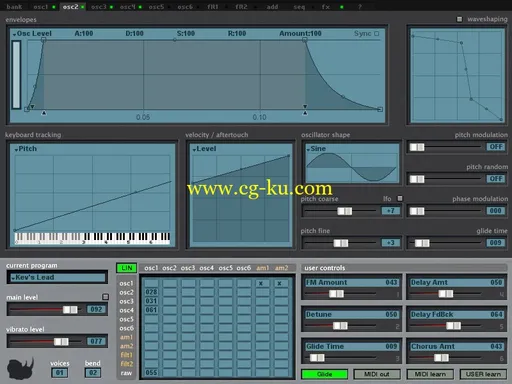512x384 pixels.
Task: Open the seq tab
Action: [299, 7]
